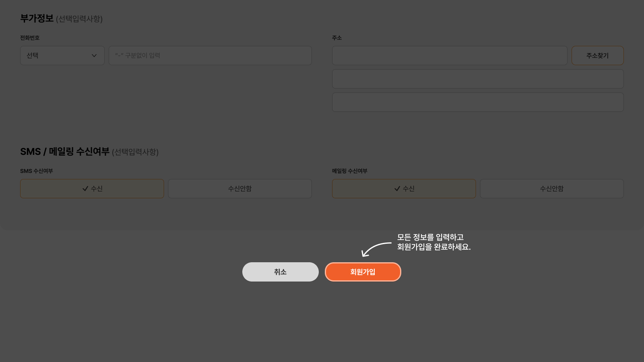
Task: Enable 수신 under 메일링 수신여부
Action: pyautogui.click(x=404, y=189)
